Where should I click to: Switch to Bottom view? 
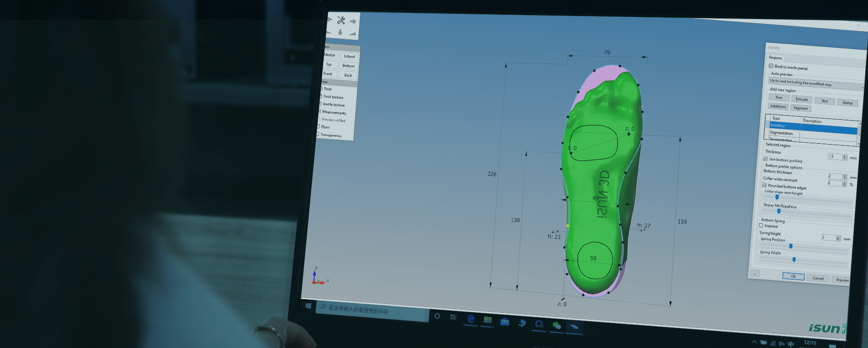click(x=349, y=66)
